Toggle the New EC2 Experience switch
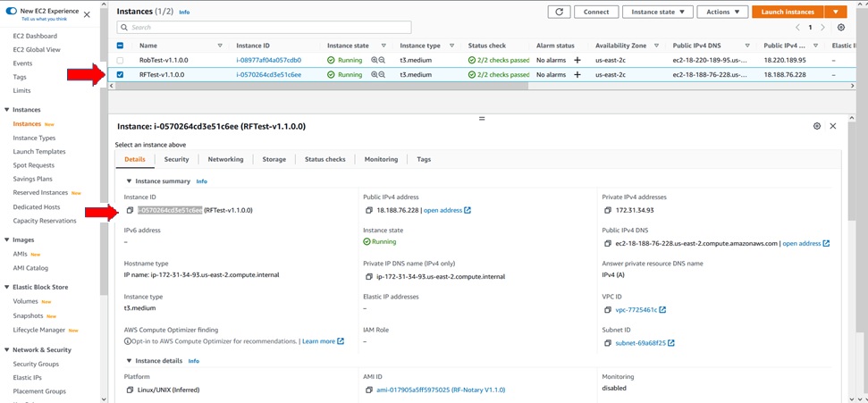This screenshot has width=868, height=403. (11, 11)
